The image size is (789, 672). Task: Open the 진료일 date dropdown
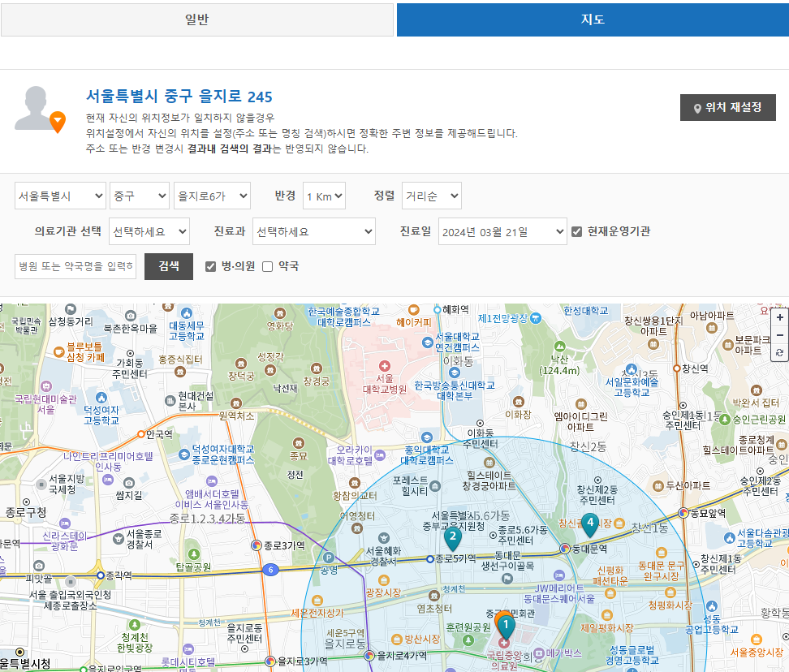click(502, 231)
